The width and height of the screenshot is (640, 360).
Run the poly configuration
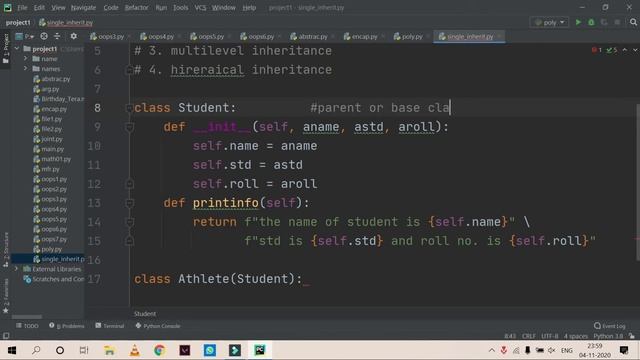point(578,22)
